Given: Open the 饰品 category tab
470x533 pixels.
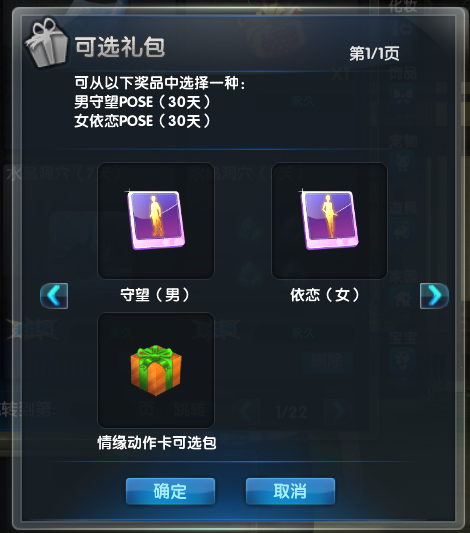Looking at the screenshot, I should 403,73.
